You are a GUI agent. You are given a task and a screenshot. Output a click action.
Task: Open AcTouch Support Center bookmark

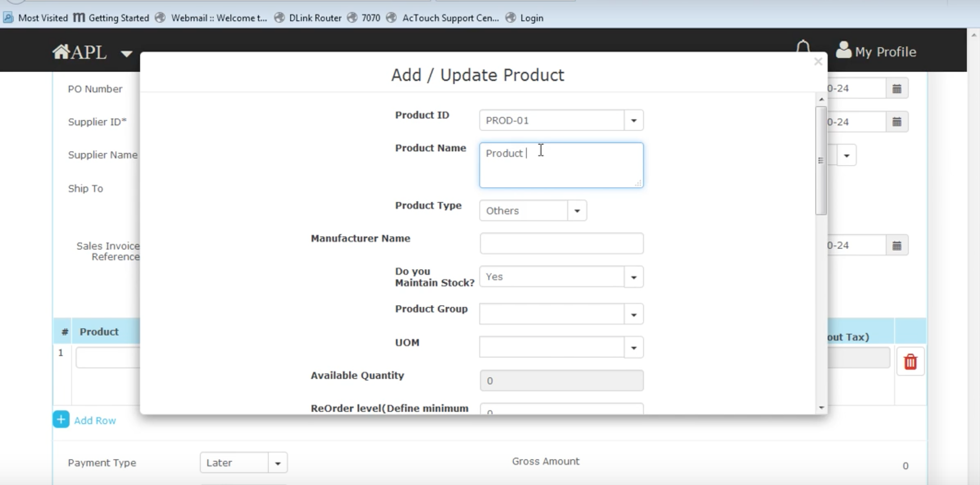[450, 18]
